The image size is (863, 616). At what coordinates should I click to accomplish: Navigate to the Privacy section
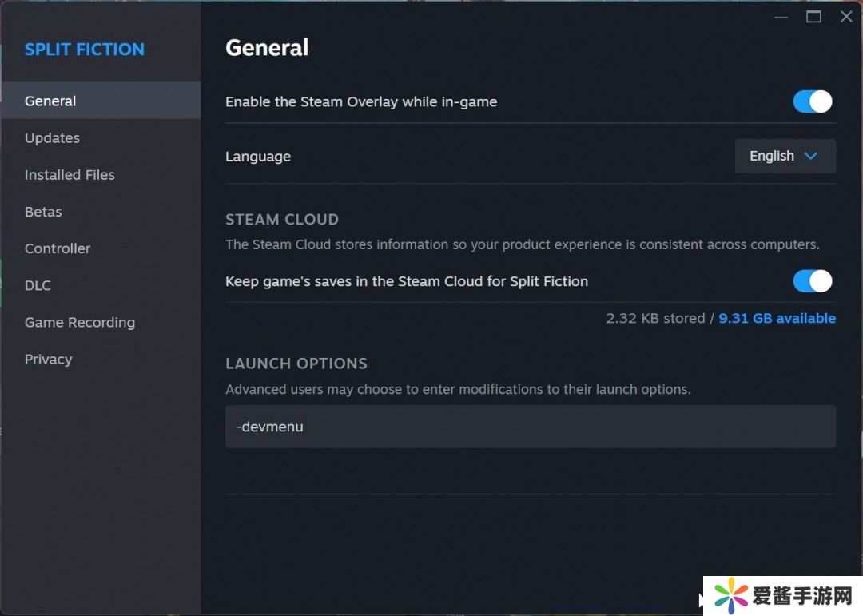[x=48, y=359]
